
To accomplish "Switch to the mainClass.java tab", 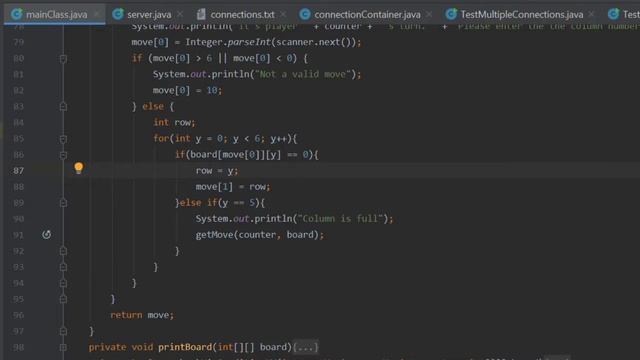I will (56, 15).
